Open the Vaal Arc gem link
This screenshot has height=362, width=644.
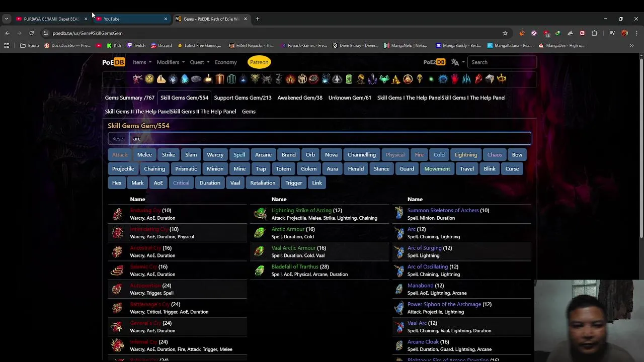(417, 323)
